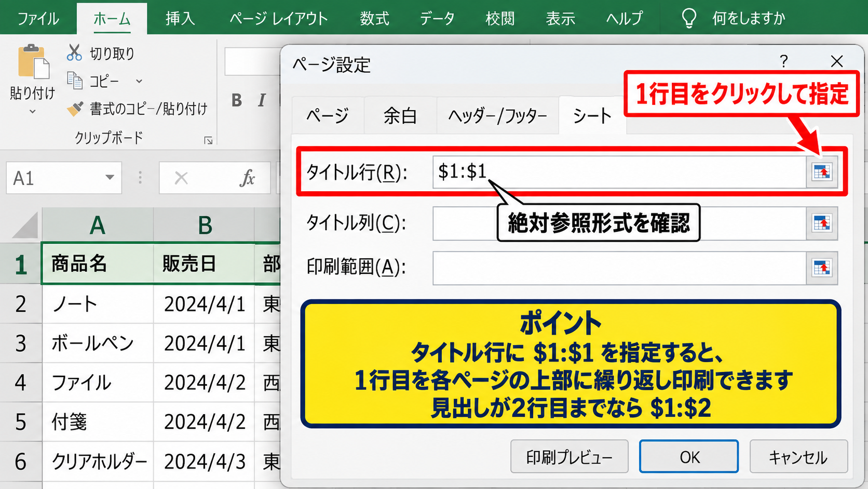Toggle Italic formatting

pyautogui.click(x=262, y=100)
